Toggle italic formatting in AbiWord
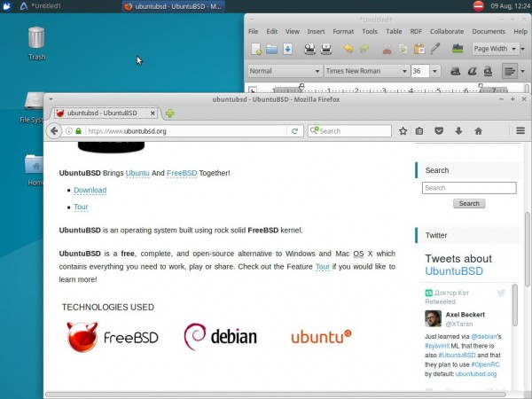This screenshot has width=532, height=399. (x=472, y=71)
